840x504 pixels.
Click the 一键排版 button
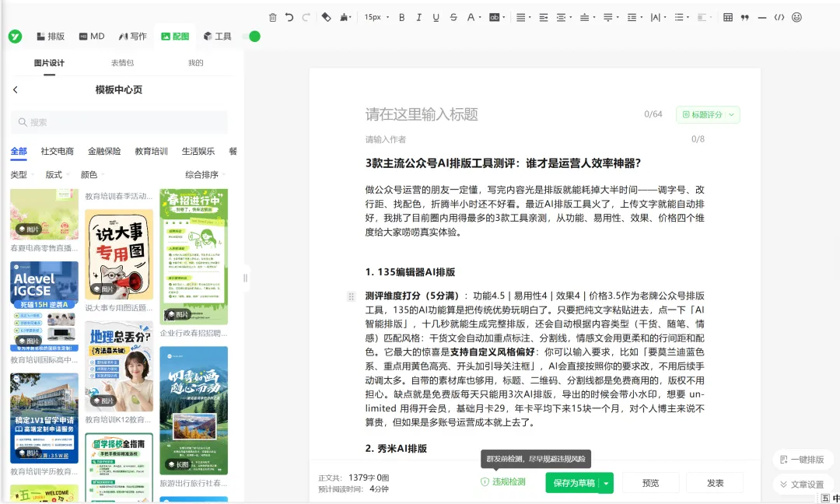pyautogui.click(x=802, y=460)
